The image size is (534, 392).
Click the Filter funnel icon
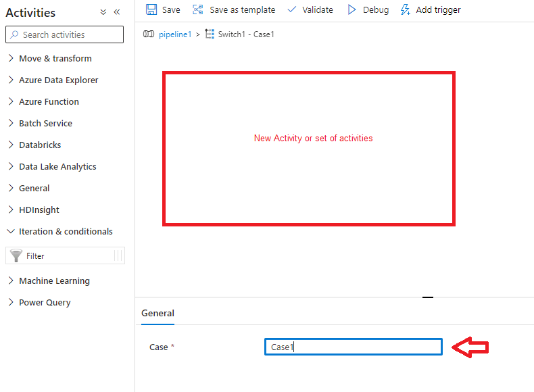[17, 255]
